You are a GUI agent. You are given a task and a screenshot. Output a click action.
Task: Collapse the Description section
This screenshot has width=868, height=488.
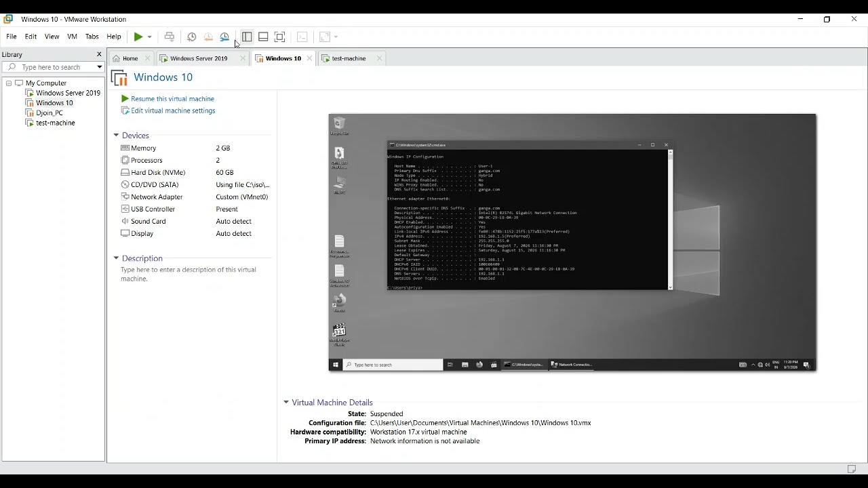116,258
